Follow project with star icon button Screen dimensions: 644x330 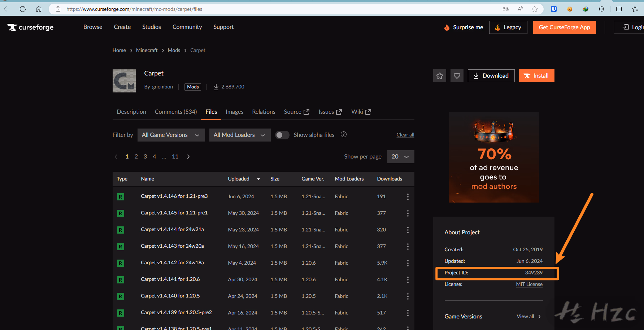440,76
